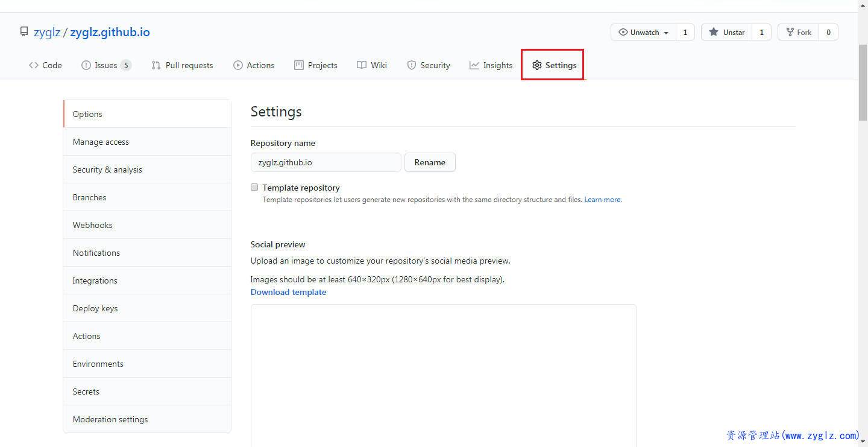
Task: Open Webhooks in the sidebar
Action: pyautogui.click(x=147, y=225)
